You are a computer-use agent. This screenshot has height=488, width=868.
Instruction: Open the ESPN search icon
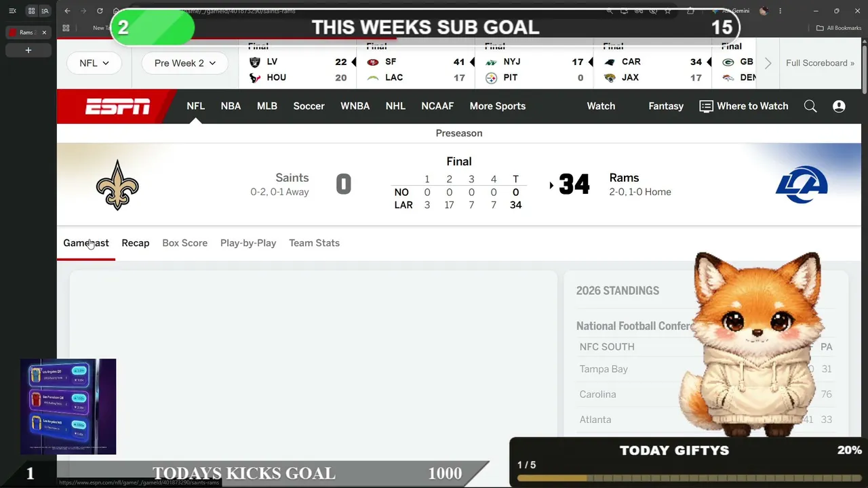[810, 106]
